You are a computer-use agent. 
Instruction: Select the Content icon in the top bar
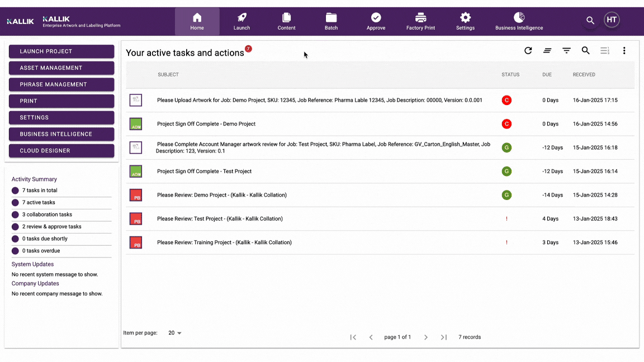click(x=286, y=21)
